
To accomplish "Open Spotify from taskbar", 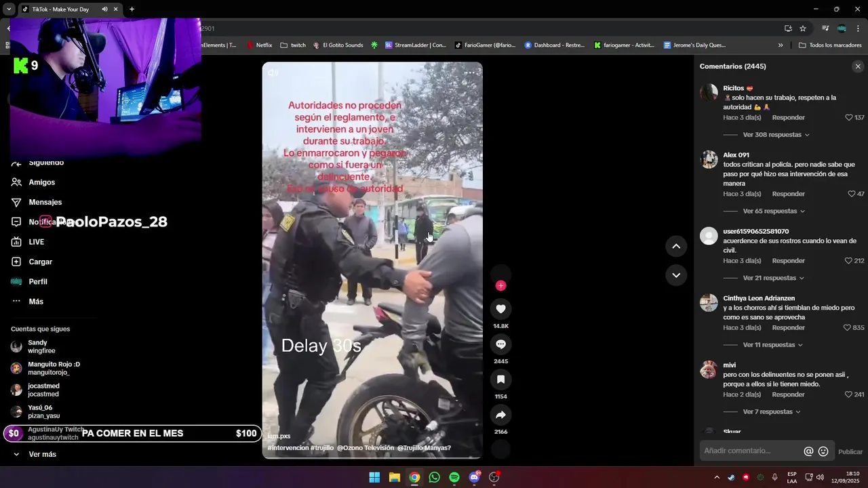I will [x=454, y=477].
